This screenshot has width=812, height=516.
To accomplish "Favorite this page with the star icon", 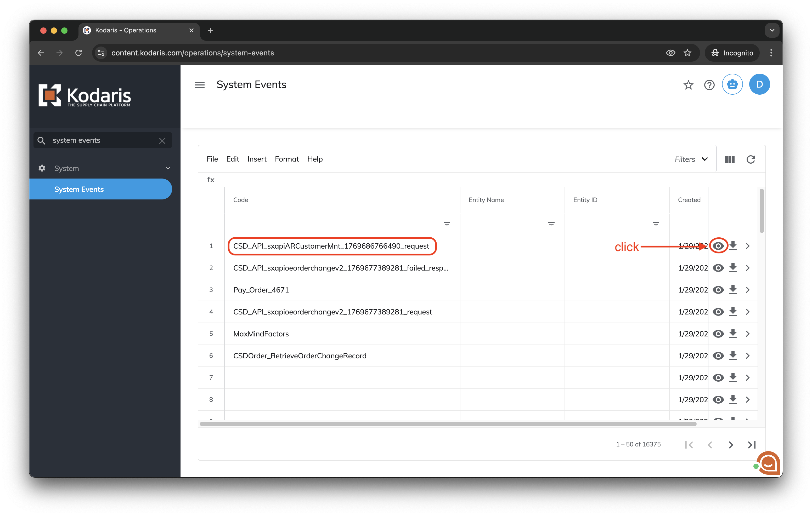I will pos(688,85).
